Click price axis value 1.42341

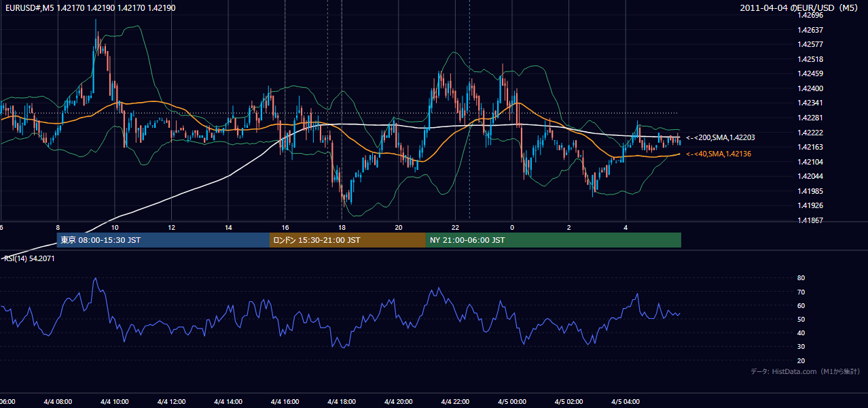pyautogui.click(x=810, y=103)
